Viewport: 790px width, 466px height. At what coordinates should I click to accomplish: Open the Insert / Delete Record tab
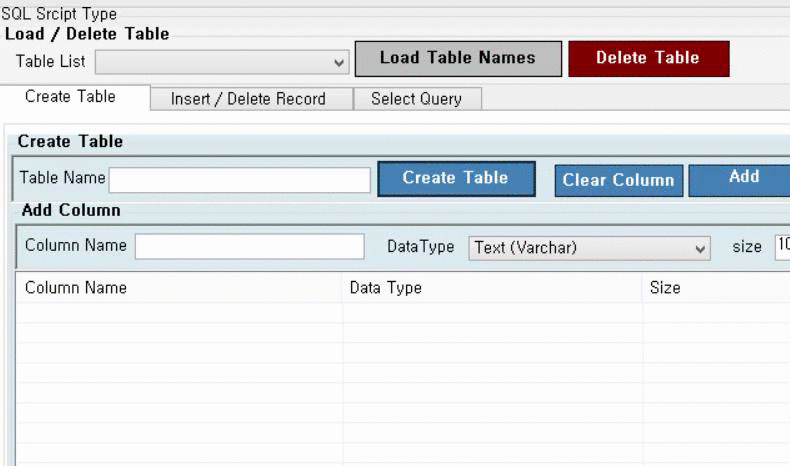point(248,99)
